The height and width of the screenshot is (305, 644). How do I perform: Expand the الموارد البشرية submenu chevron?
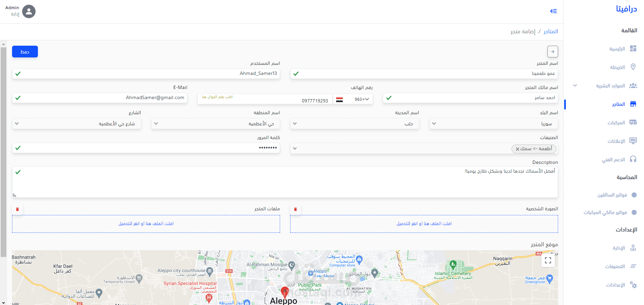tap(575, 86)
